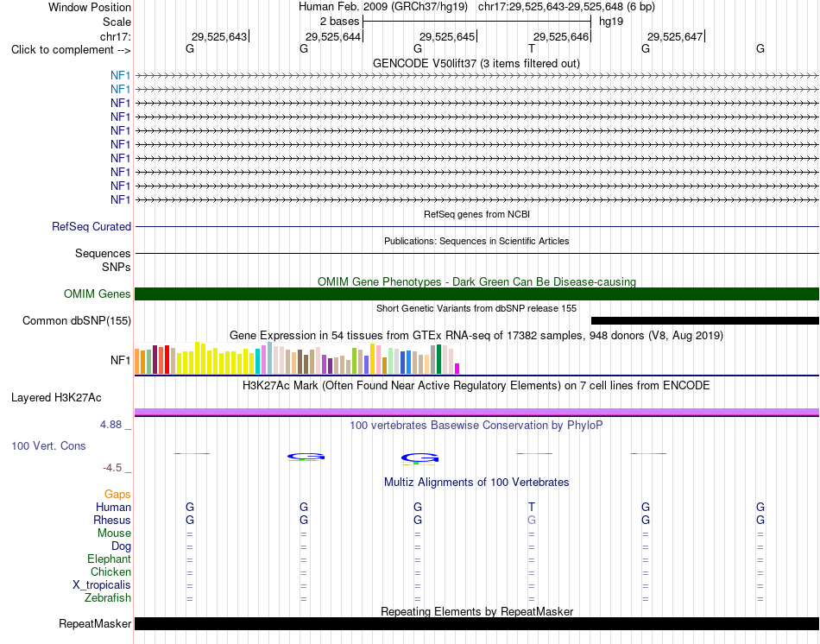Select the RepeatMasker track label
Image resolution: width=820 pixels, height=644 pixels.
click(x=95, y=623)
